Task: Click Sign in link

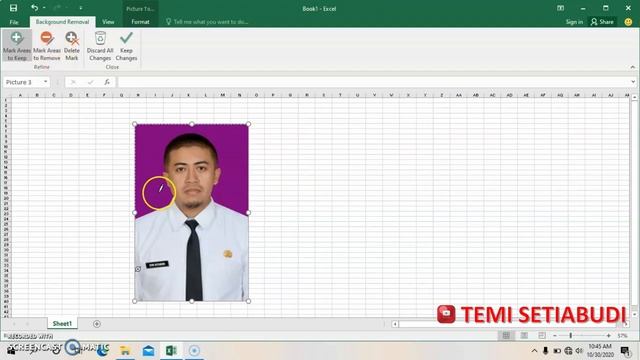Action: [x=574, y=22]
